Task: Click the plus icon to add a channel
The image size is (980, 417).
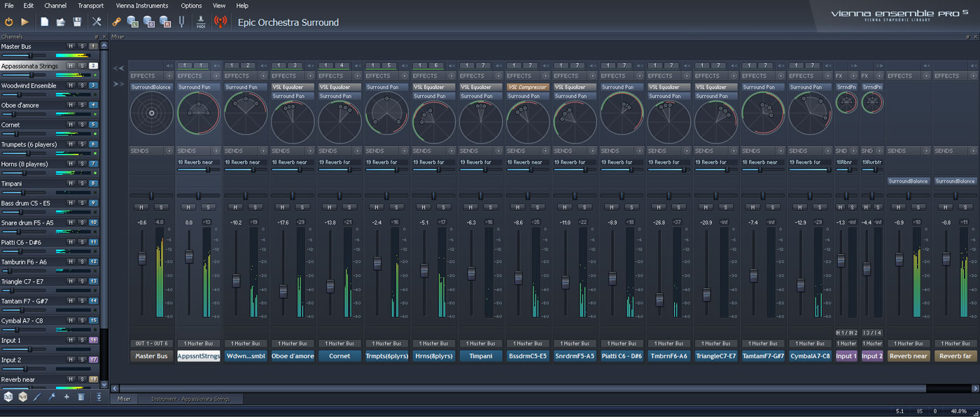Action: pyautogui.click(x=65, y=396)
